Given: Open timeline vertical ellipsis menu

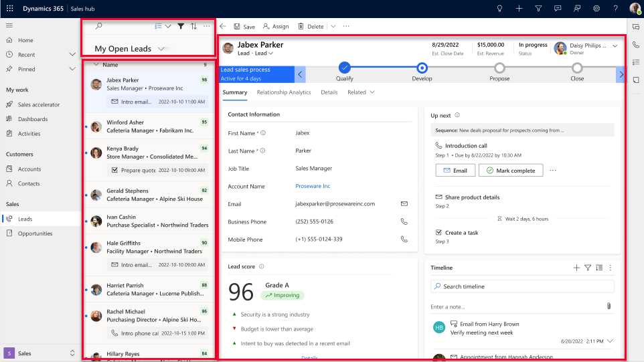Looking at the screenshot, I should [x=611, y=268].
